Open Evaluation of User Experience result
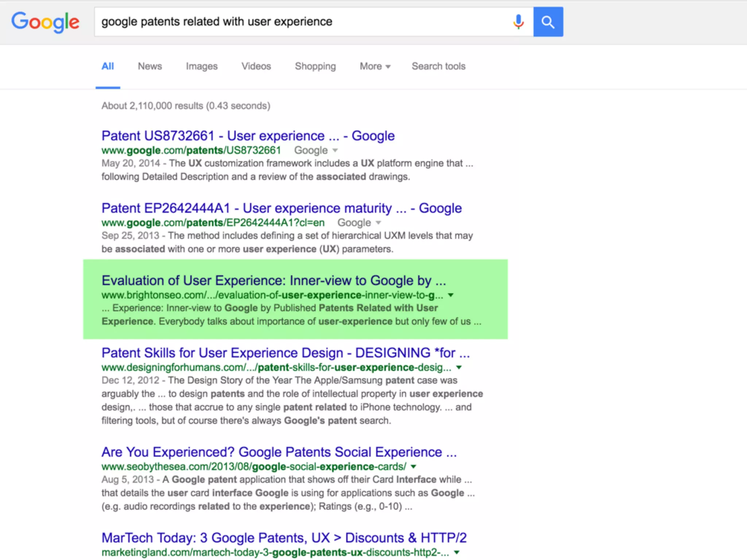Screen dimensions: 747x560 point(274,281)
